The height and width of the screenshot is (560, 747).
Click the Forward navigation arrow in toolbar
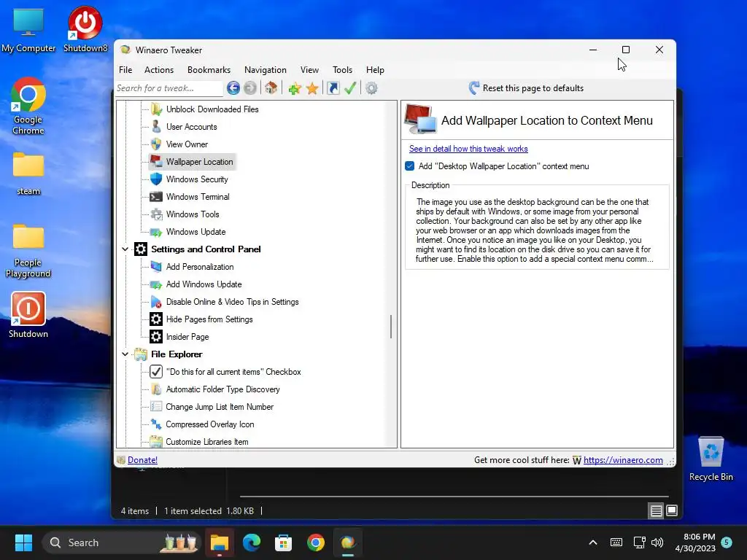tap(250, 88)
